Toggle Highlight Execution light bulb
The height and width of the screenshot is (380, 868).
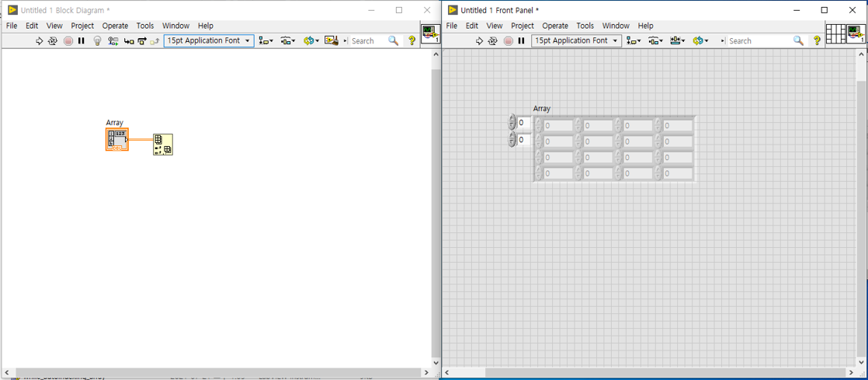tap(97, 41)
